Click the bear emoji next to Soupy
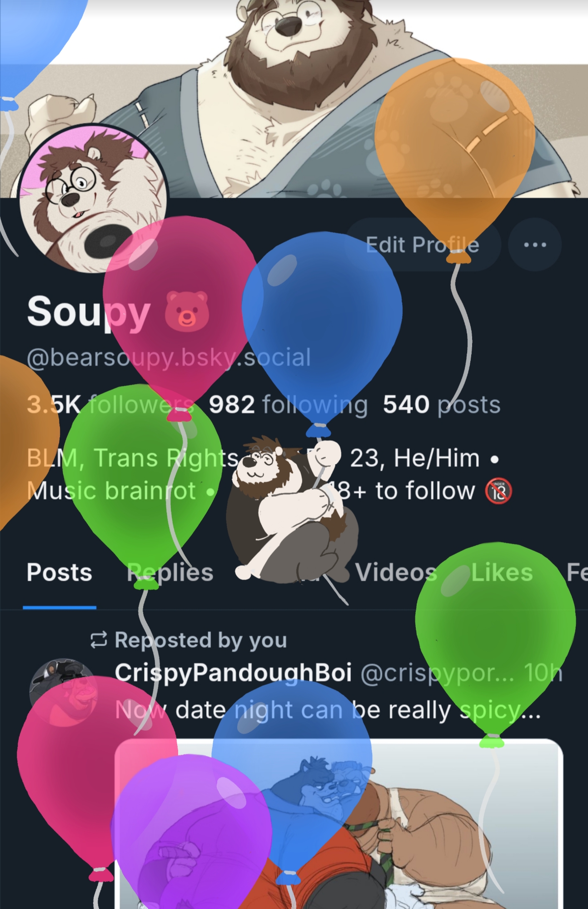Viewport: 588px width, 909px height. tap(187, 312)
